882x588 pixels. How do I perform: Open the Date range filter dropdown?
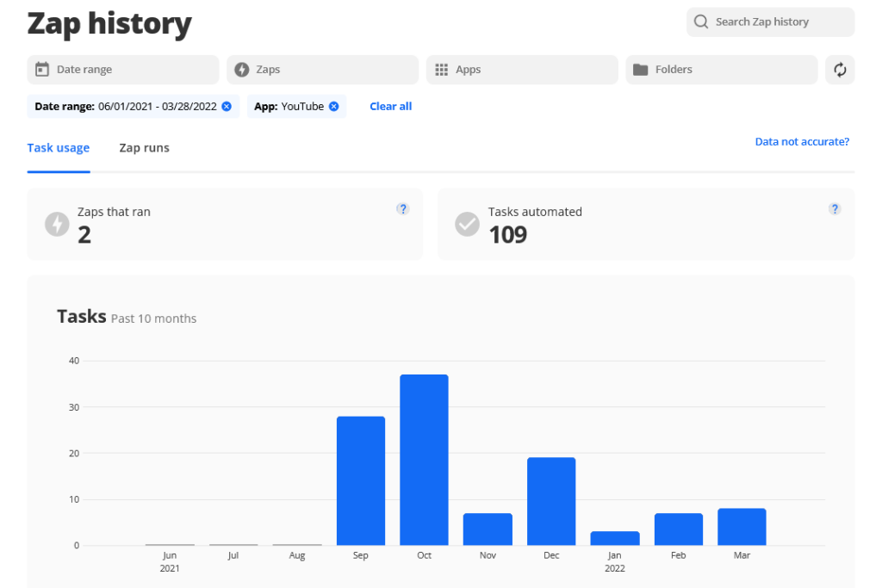pyautogui.click(x=123, y=70)
